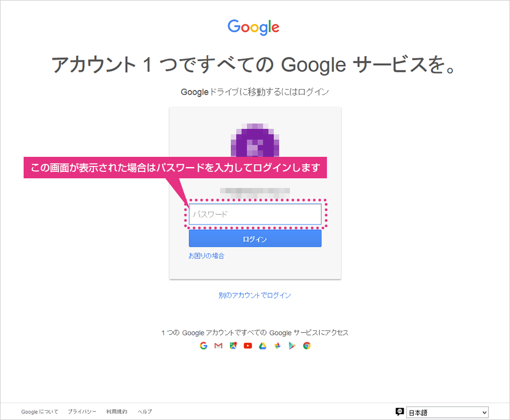
Task: Click the blue ログイン button
Action: (x=255, y=239)
